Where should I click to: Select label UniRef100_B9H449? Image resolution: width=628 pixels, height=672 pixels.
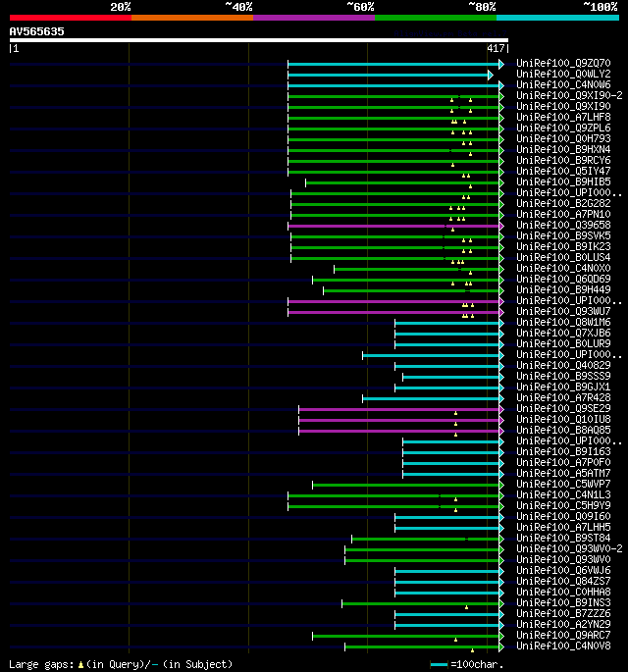(x=563, y=289)
